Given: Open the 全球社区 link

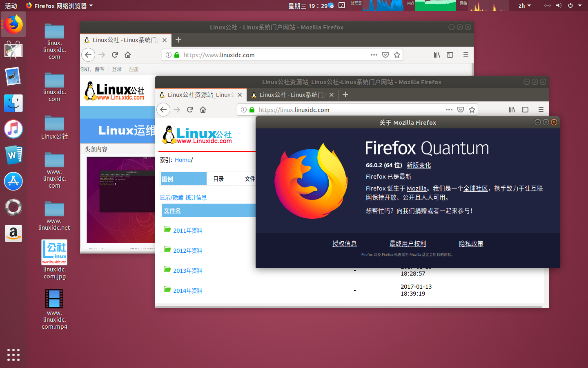Looking at the screenshot, I should 476,188.
